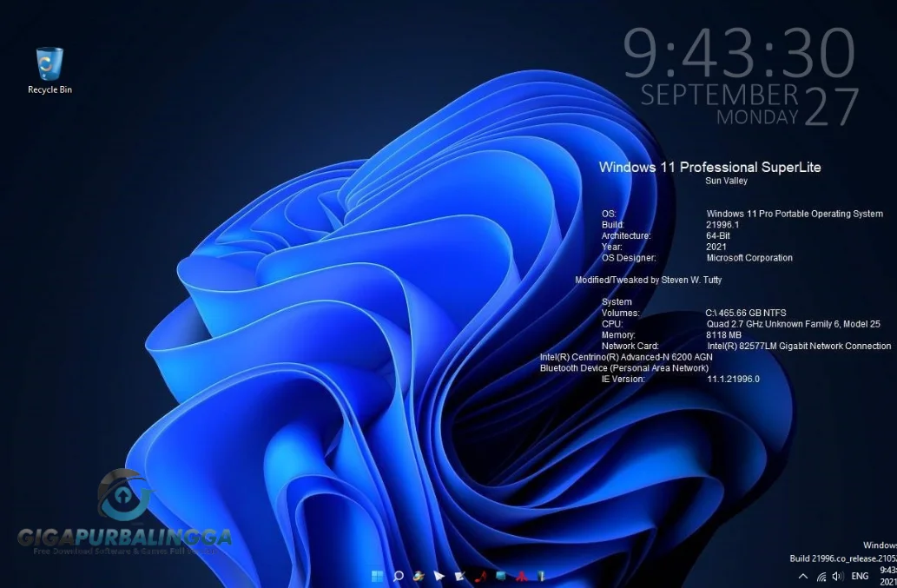Image resolution: width=897 pixels, height=588 pixels.
Task: Click the Build 21996 watermark text
Action: pyautogui.click(x=841, y=558)
